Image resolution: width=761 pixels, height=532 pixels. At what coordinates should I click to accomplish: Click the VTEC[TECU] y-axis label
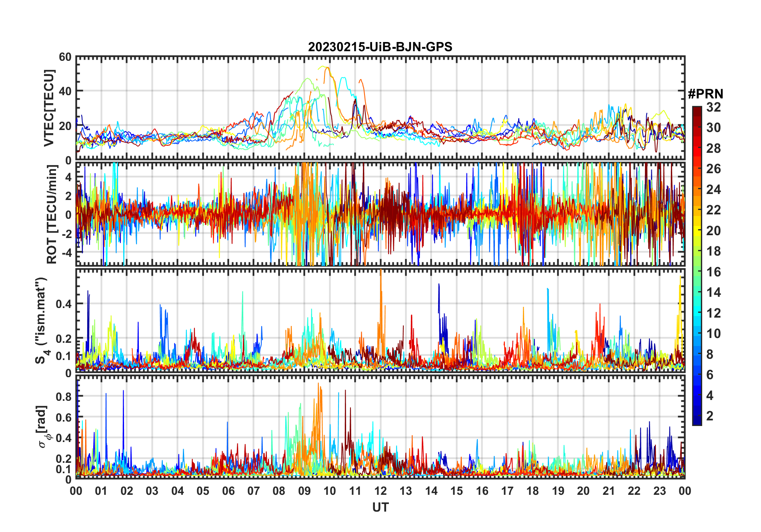click(49, 108)
